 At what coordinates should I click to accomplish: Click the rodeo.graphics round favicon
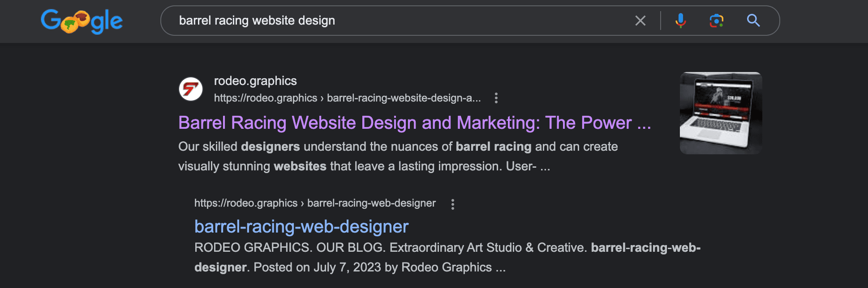191,89
